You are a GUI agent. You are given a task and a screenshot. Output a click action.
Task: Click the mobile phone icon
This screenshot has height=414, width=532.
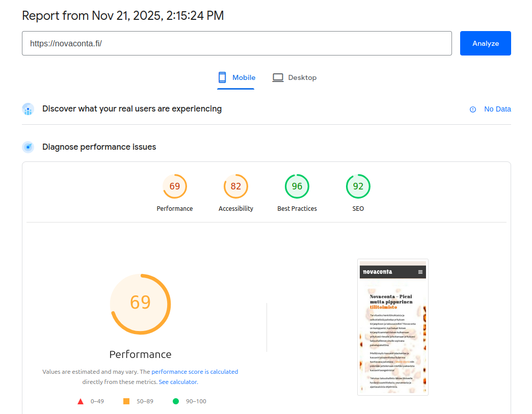(222, 77)
